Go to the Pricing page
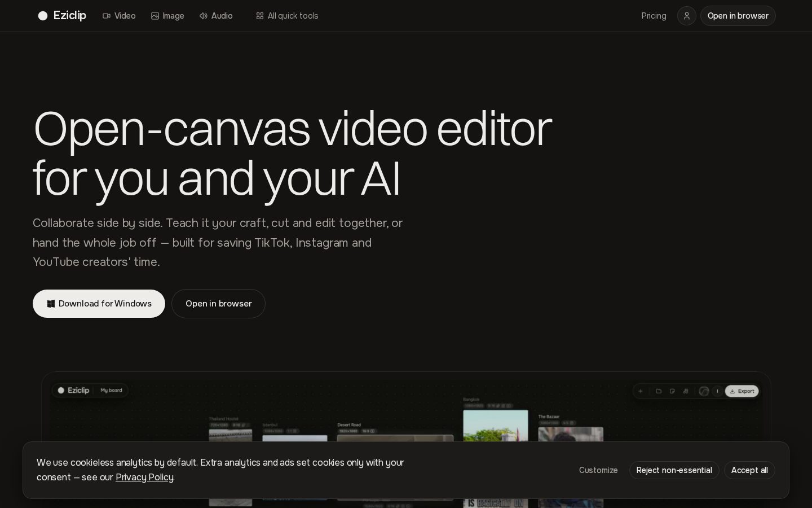 [x=654, y=16]
